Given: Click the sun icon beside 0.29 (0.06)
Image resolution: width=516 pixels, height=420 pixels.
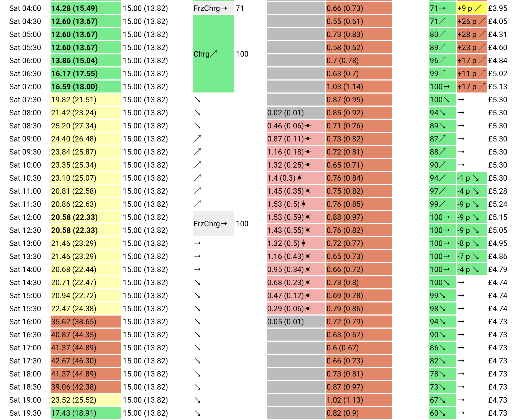Looking at the screenshot, I should coord(308,308).
